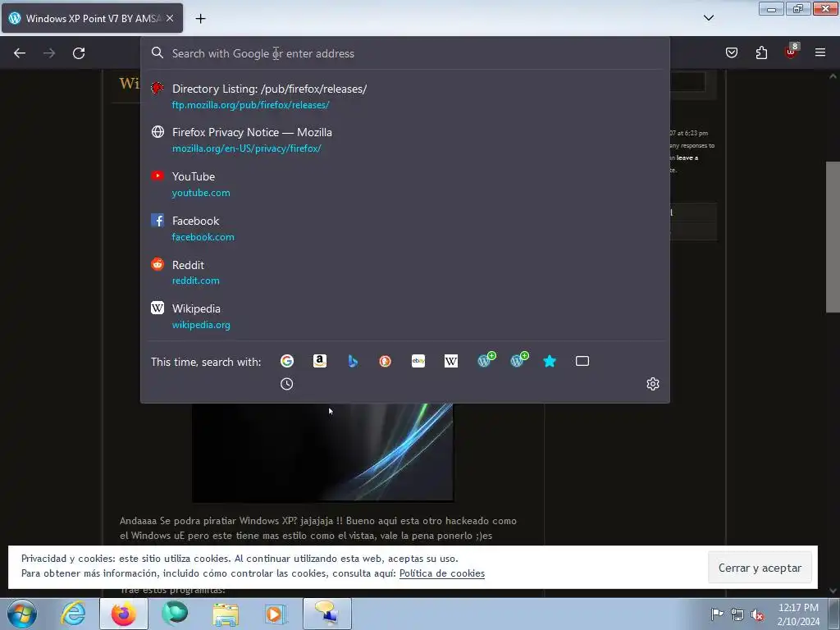Add the second WordPress search engine
Image resolution: width=840 pixels, height=630 pixels.
point(518,360)
